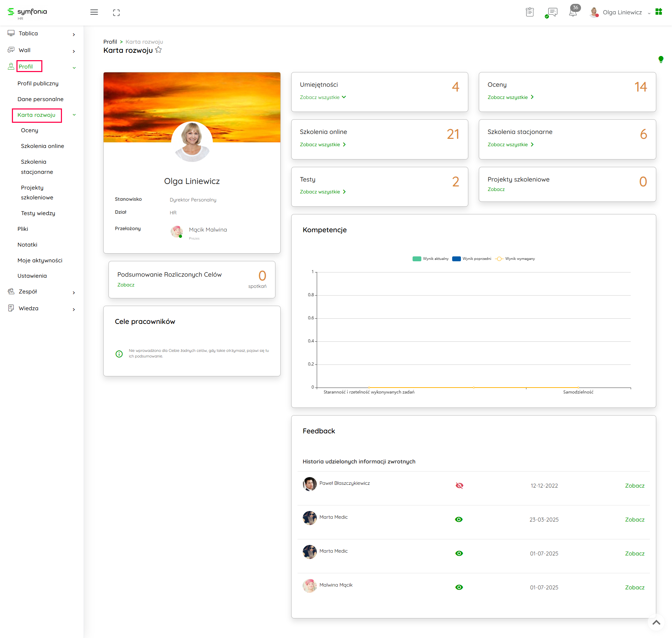Mark Karta rozwoju as favorite star

click(159, 50)
